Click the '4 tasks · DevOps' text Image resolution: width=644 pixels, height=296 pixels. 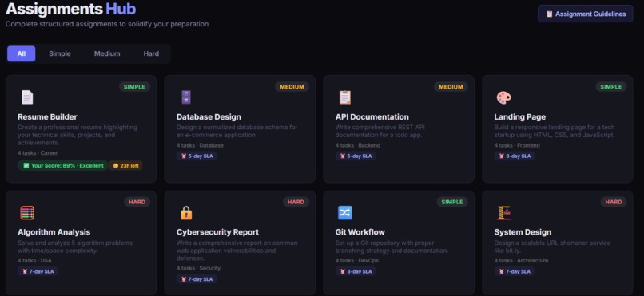(357, 260)
